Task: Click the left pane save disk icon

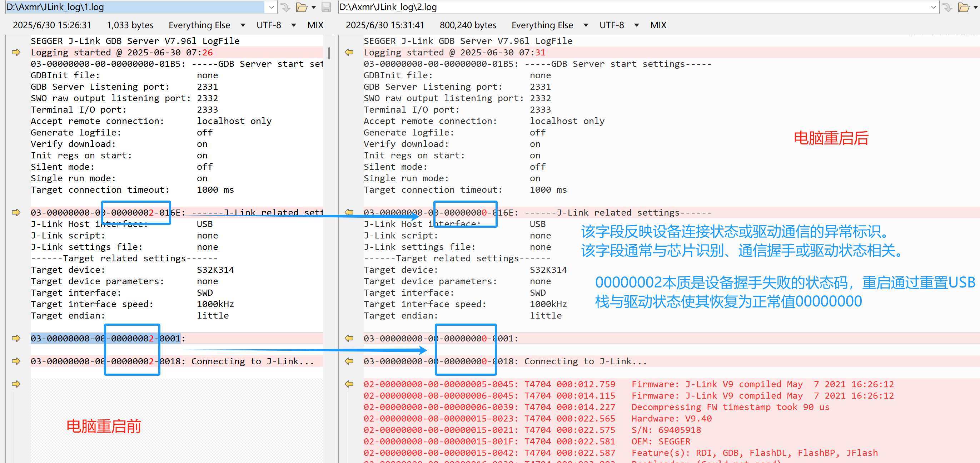Action: 326,7
